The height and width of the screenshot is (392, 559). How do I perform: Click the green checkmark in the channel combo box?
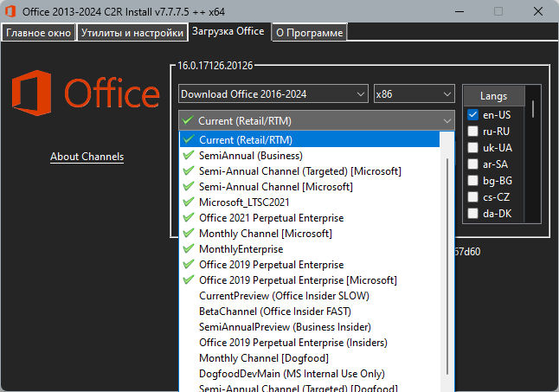[188, 120]
